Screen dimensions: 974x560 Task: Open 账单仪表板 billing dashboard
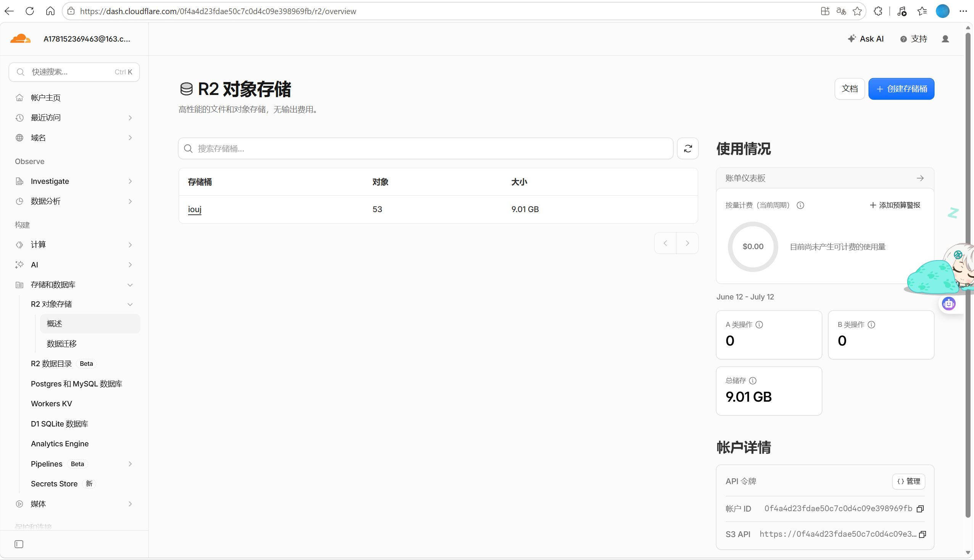825,178
